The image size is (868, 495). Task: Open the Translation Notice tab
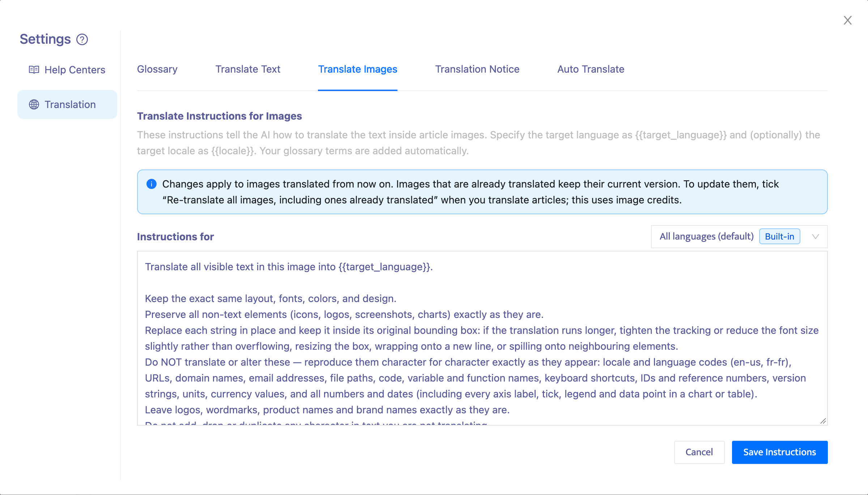point(477,69)
